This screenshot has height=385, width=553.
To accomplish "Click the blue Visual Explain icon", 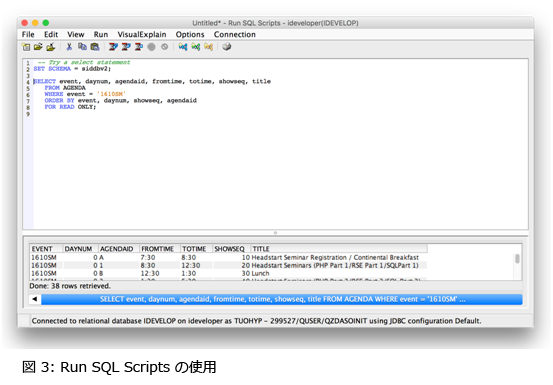I will pyautogui.click(x=183, y=47).
